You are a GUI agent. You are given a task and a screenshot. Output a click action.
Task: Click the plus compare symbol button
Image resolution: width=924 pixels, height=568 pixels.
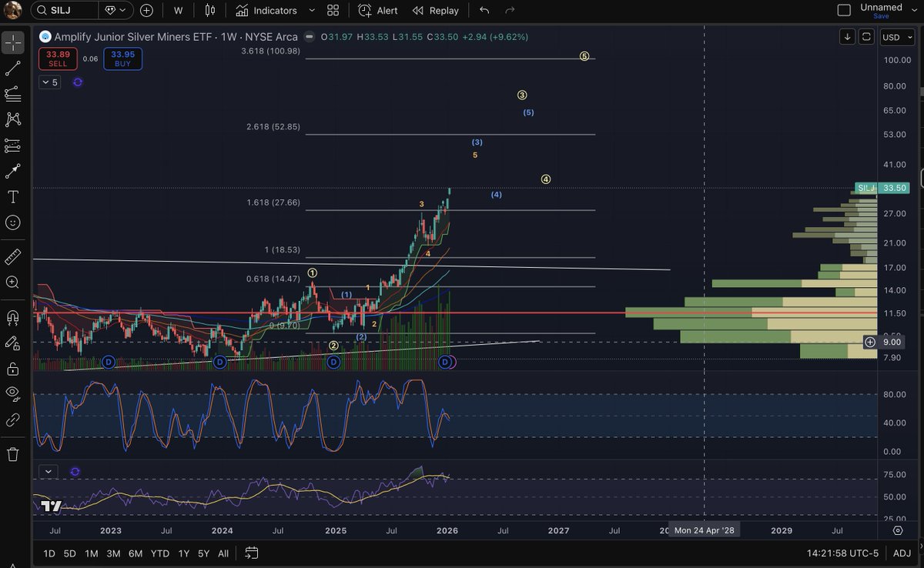[x=146, y=11]
